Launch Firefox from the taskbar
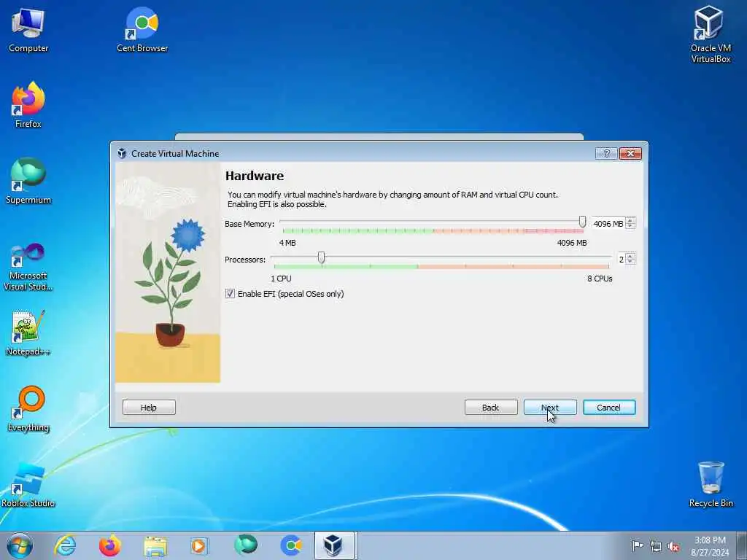Screen dimensions: 747x560 [109, 545]
